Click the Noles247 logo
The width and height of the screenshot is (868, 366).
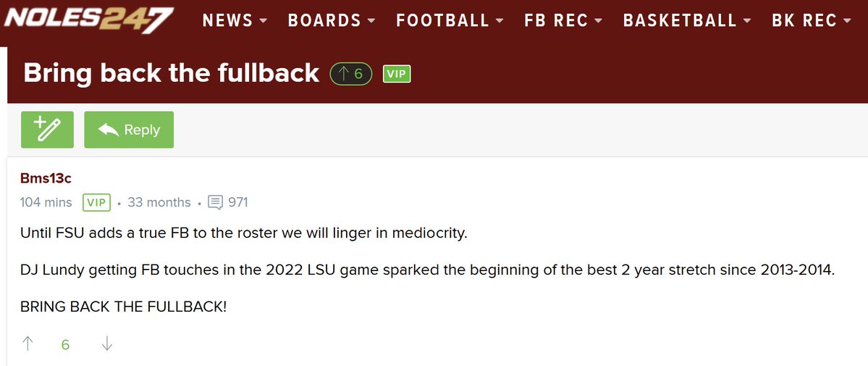pyautogui.click(x=88, y=20)
